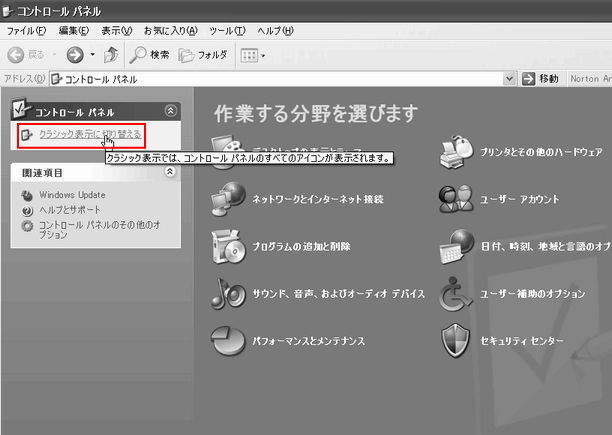Open the 検索 (Search) toolbar button

[x=150, y=54]
